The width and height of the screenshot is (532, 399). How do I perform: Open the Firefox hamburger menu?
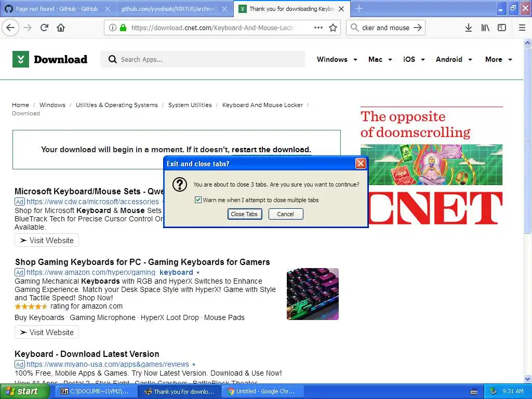(522, 28)
